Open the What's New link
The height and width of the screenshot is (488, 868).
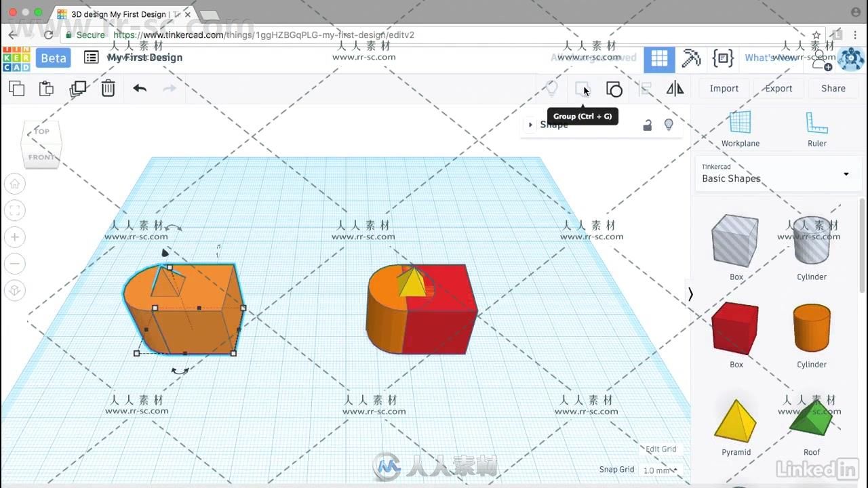click(x=770, y=58)
